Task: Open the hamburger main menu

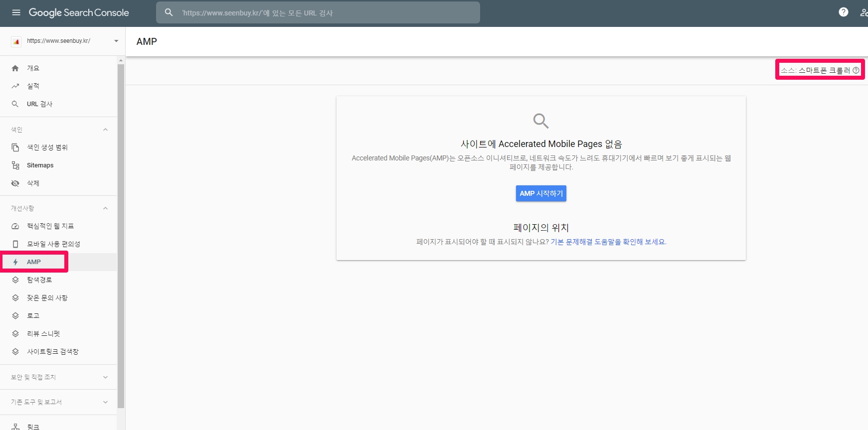Action: (x=16, y=12)
